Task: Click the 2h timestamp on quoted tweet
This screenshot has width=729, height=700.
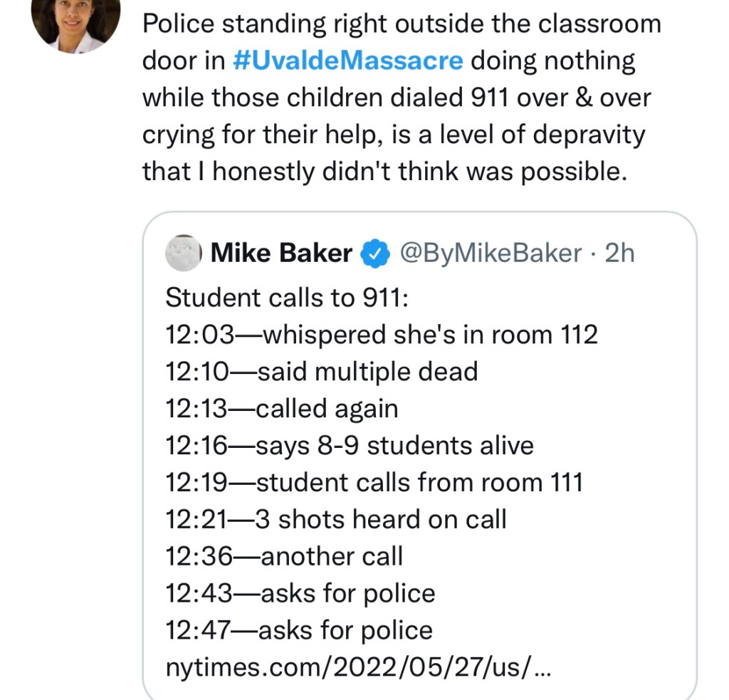Action: tap(619, 253)
